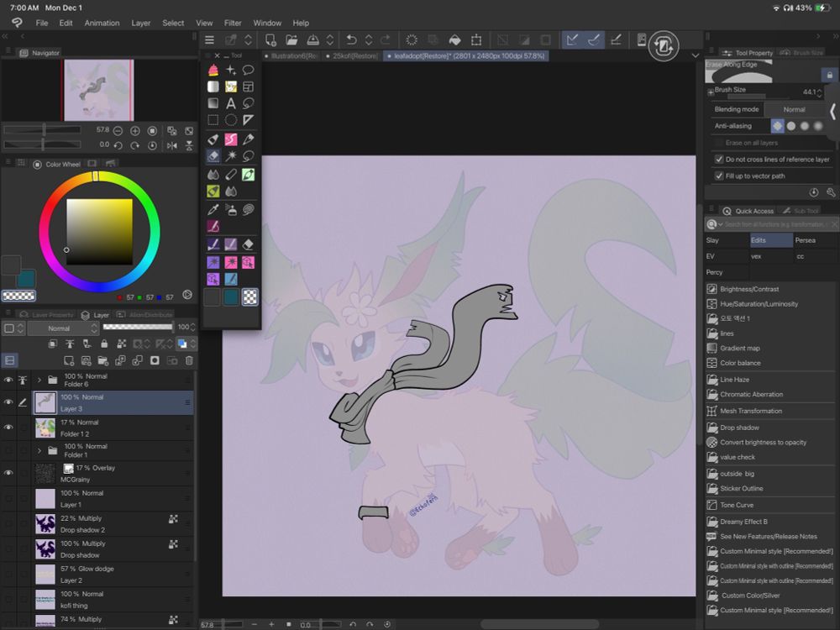Open Quick Access search dropdown arrow
The height and width of the screenshot is (630, 840).
tap(721, 224)
